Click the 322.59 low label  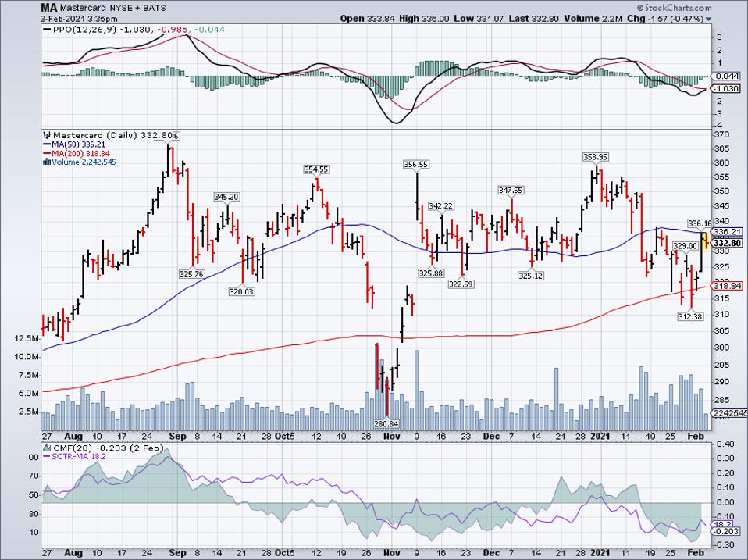point(461,284)
